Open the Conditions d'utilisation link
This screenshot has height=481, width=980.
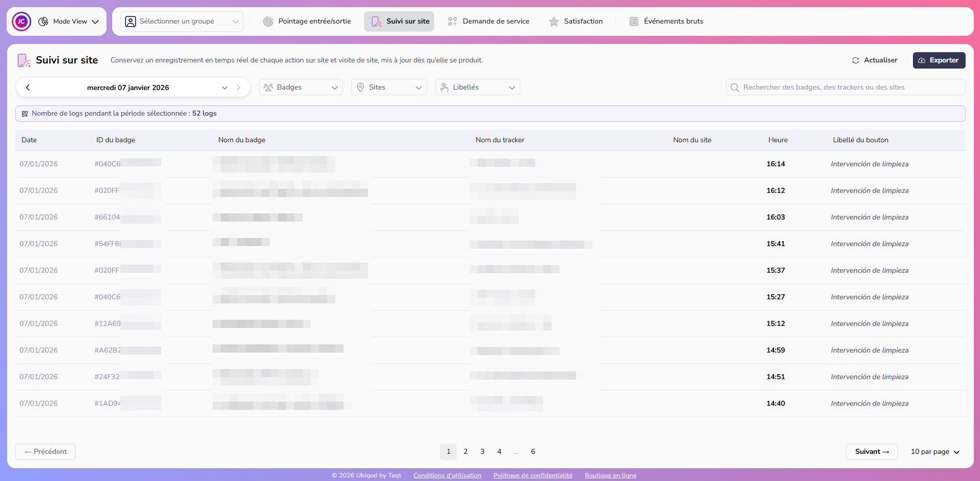446,475
